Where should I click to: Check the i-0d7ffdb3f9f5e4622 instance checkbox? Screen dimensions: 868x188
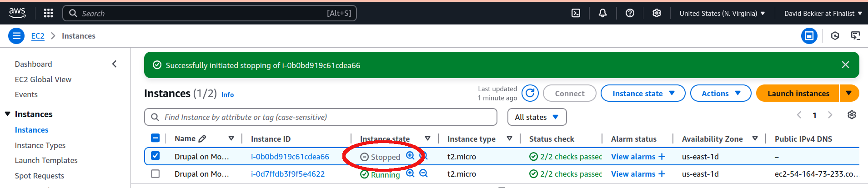click(x=156, y=174)
